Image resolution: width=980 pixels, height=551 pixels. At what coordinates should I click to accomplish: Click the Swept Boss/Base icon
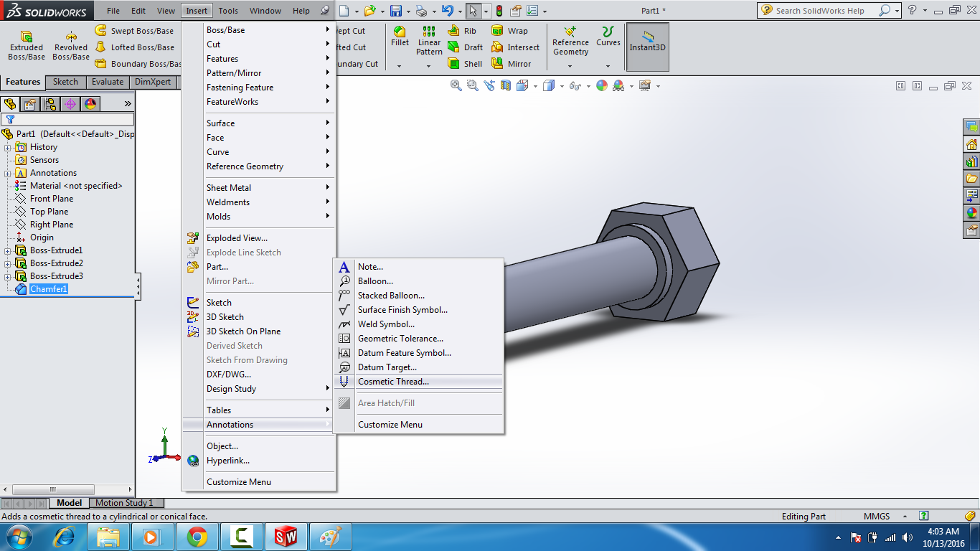click(101, 30)
